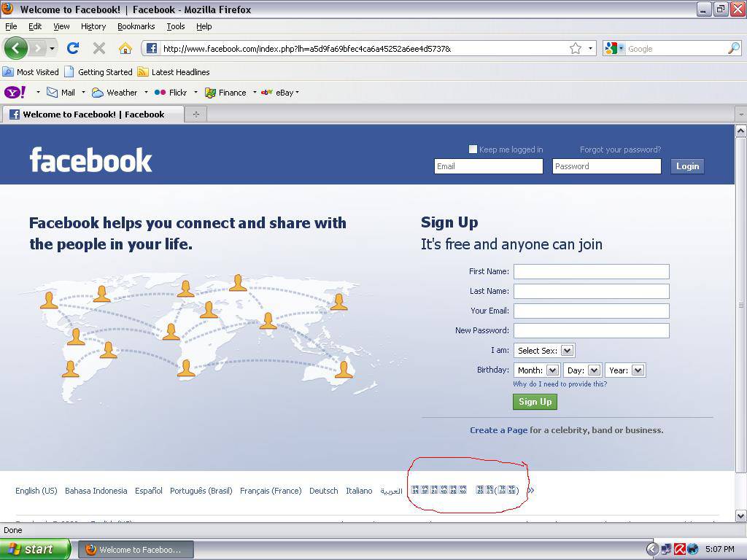This screenshot has width=747, height=560.
Task: Switch language to Deutsch
Action: 323,491
